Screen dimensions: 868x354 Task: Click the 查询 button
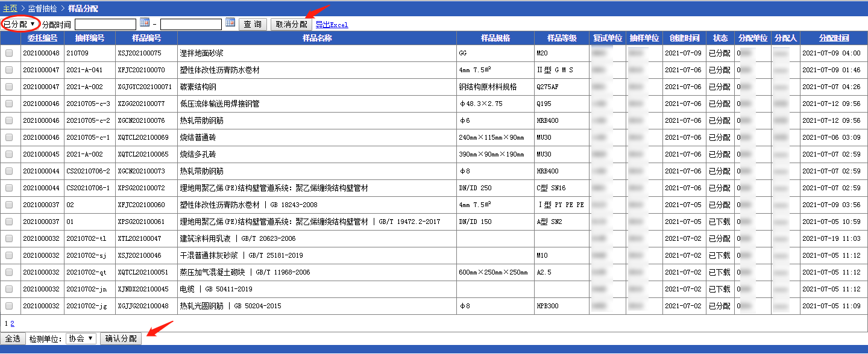253,24
